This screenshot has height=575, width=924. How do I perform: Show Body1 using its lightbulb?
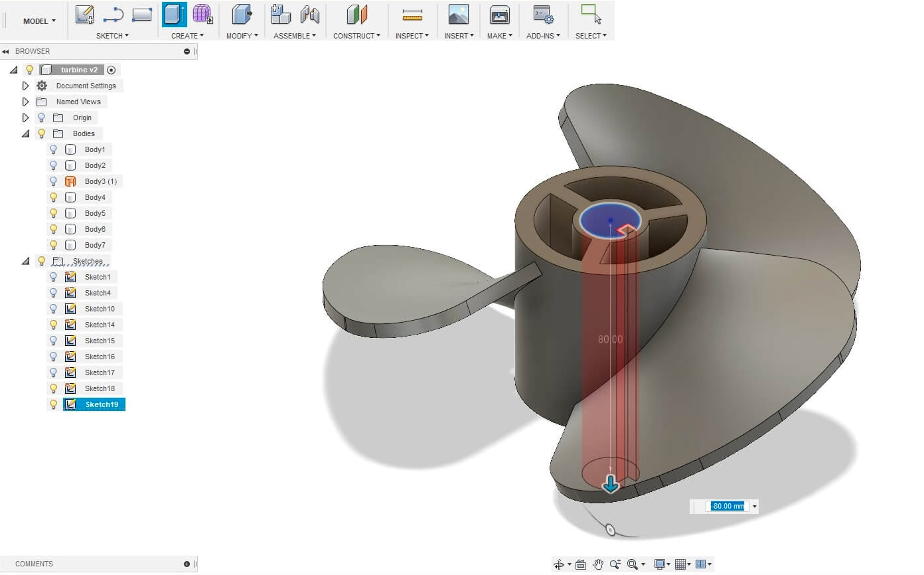[54, 149]
